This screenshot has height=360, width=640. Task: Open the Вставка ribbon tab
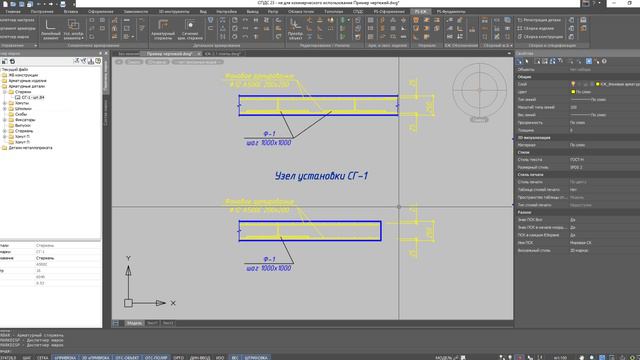(x=71, y=11)
